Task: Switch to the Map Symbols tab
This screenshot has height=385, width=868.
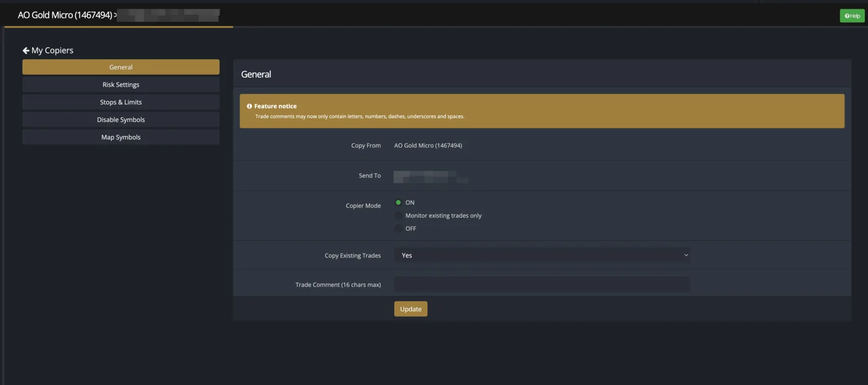Action: (121, 137)
